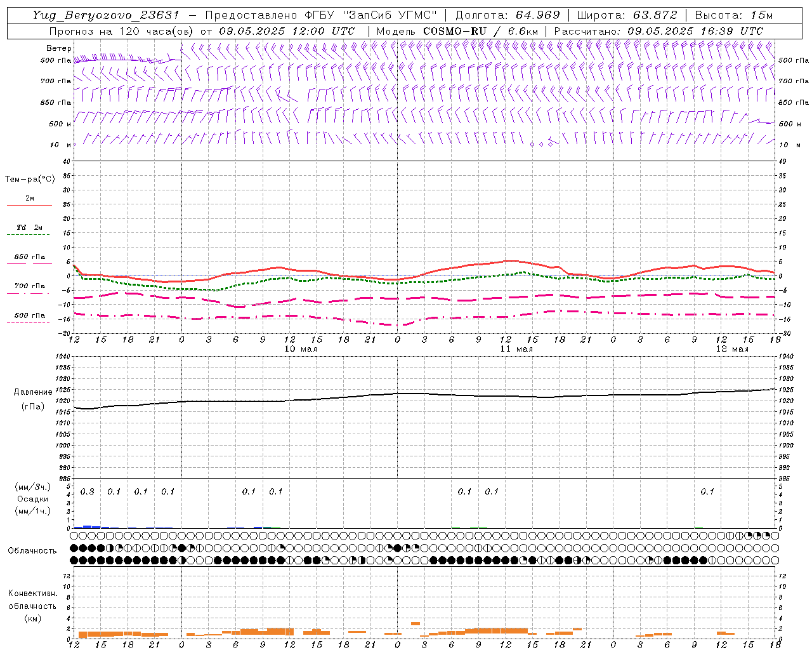Click the (гПа) unit label under Давление
Screen dimensions: 812x650
coord(33,407)
